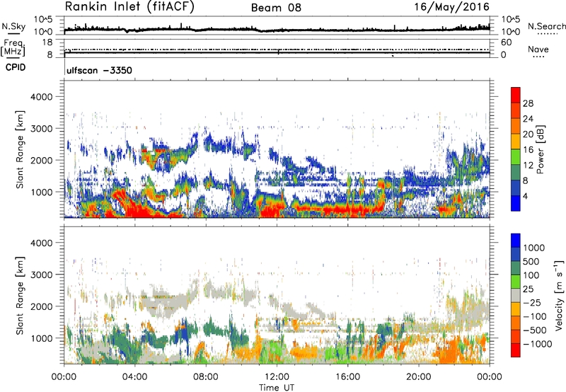This screenshot has height=392, width=566.
Task: Click the 'Beam 08' heading
Action: pyautogui.click(x=276, y=8)
